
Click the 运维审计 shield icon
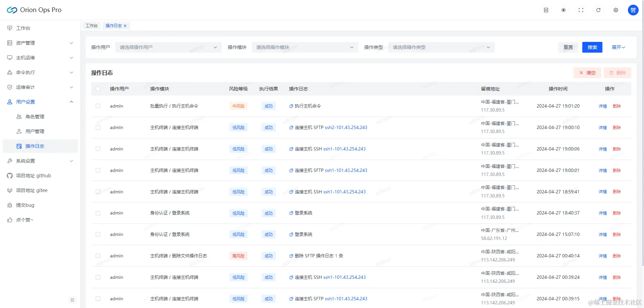(10, 87)
